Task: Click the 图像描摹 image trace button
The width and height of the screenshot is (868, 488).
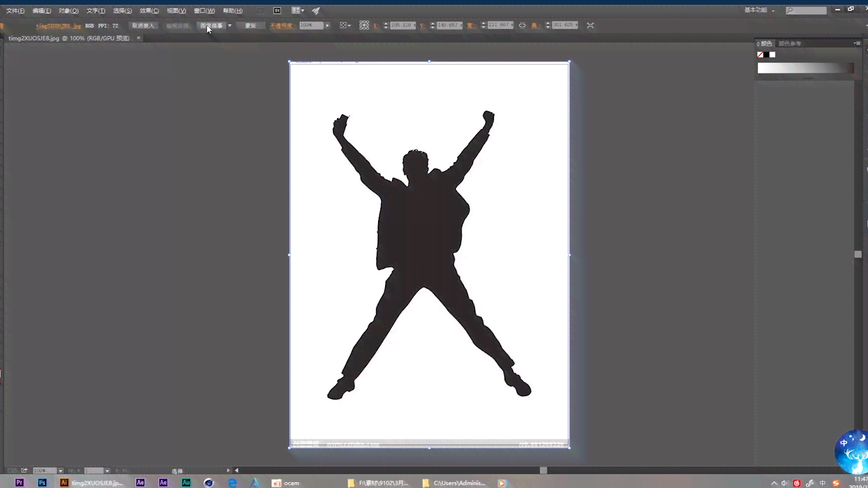Action: click(x=212, y=26)
